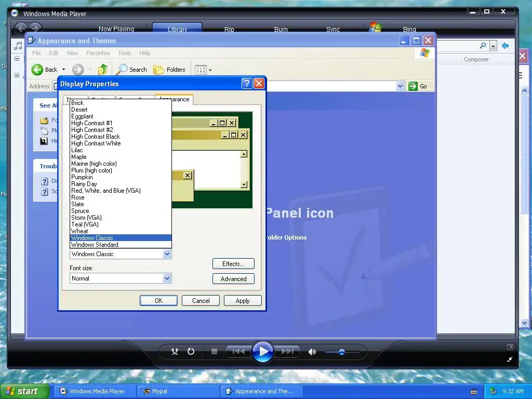532x399 pixels.
Task: Click the Go button next to Address bar
Action: point(418,86)
